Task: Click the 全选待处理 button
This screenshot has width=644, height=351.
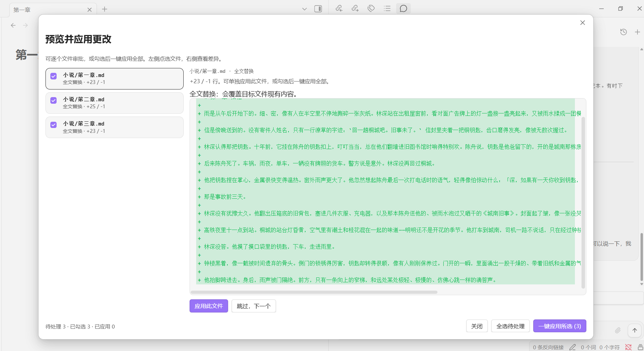Action: (x=510, y=326)
